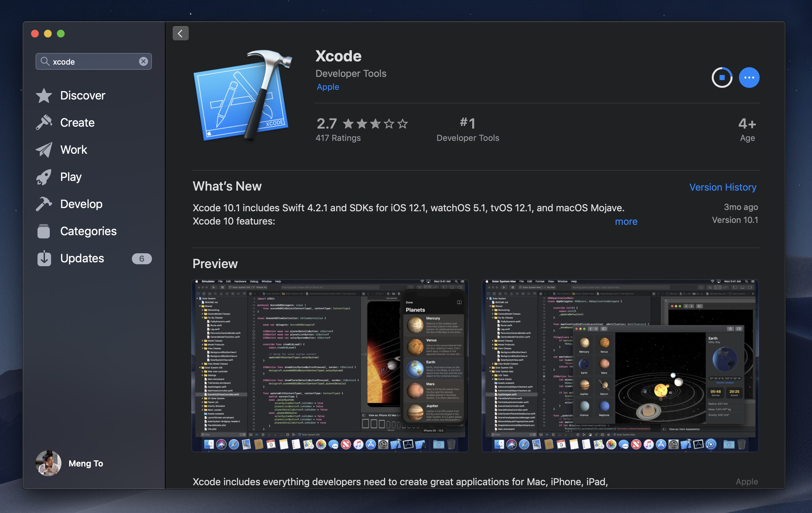Click the stop download button
This screenshot has width=812, height=513.
[x=721, y=76]
